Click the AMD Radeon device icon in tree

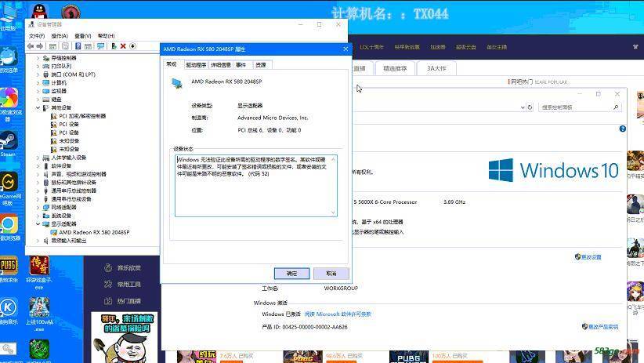point(54,232)
